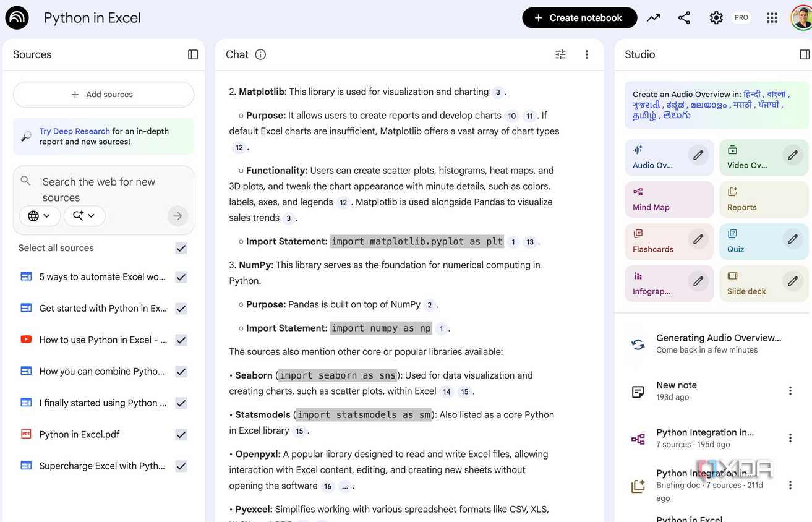Expand the '...' more citations chip
The width and height of the screenshot is (812, 522).
pos(345,486)
